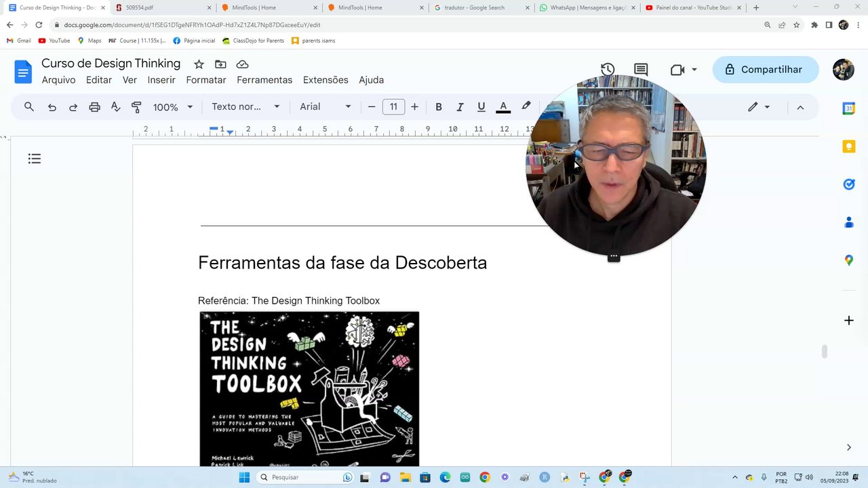Open Contacts side panel icon
The height and width of the screenshot is (488, 868).
click(849, 222)
